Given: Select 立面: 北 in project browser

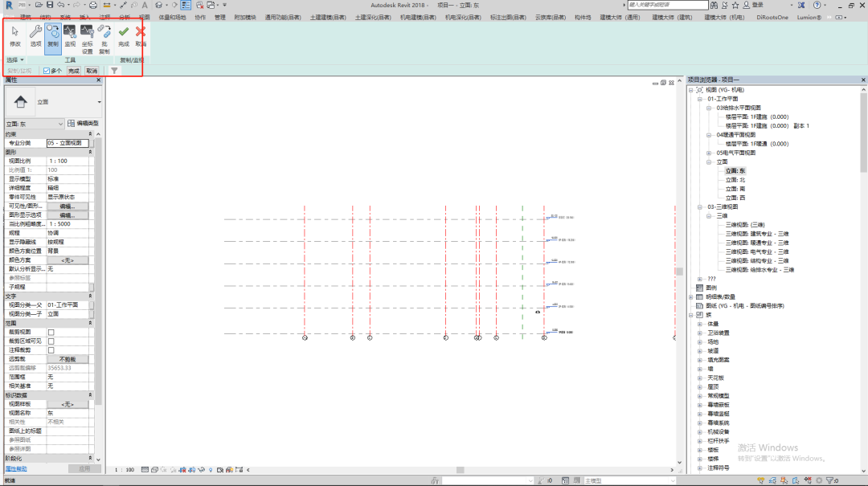Looking at the screenshot, I should click(735, 180).
